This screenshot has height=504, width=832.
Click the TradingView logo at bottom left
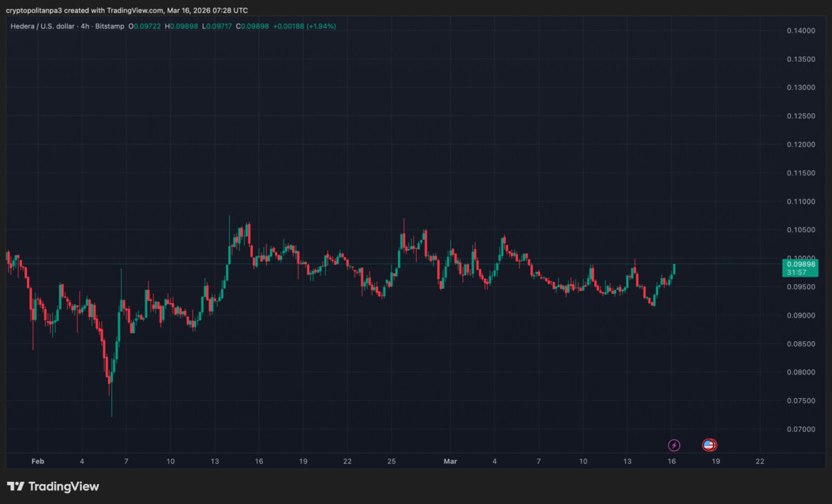click(53, 487)
